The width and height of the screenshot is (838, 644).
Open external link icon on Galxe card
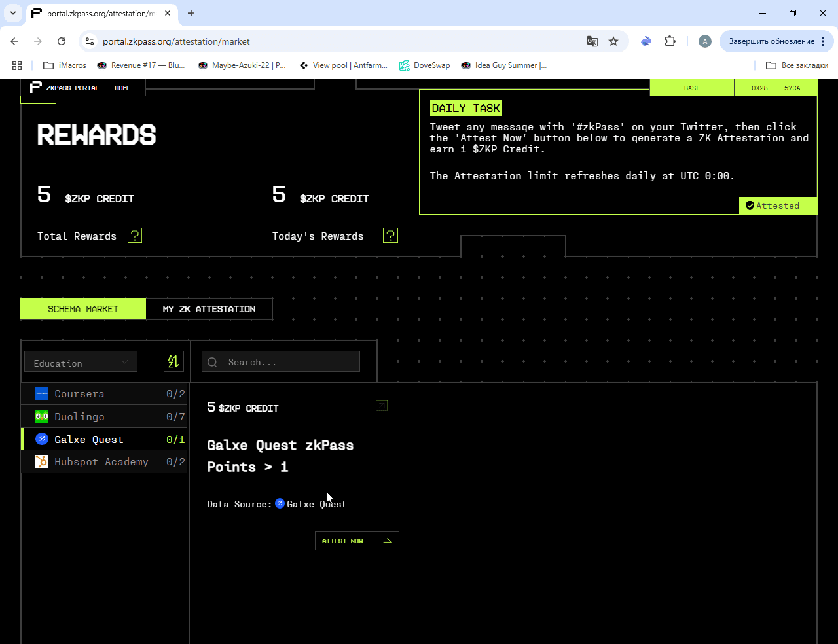pos(382,406)
